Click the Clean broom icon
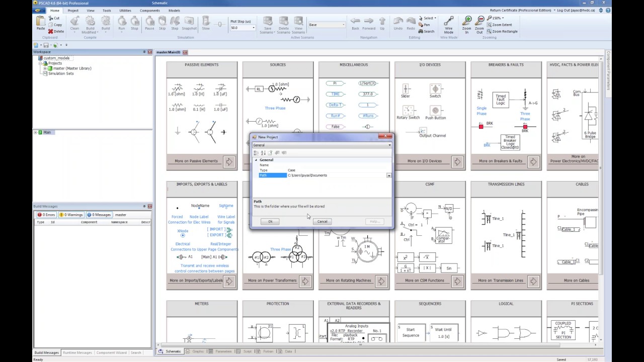 tap(74, 21)
